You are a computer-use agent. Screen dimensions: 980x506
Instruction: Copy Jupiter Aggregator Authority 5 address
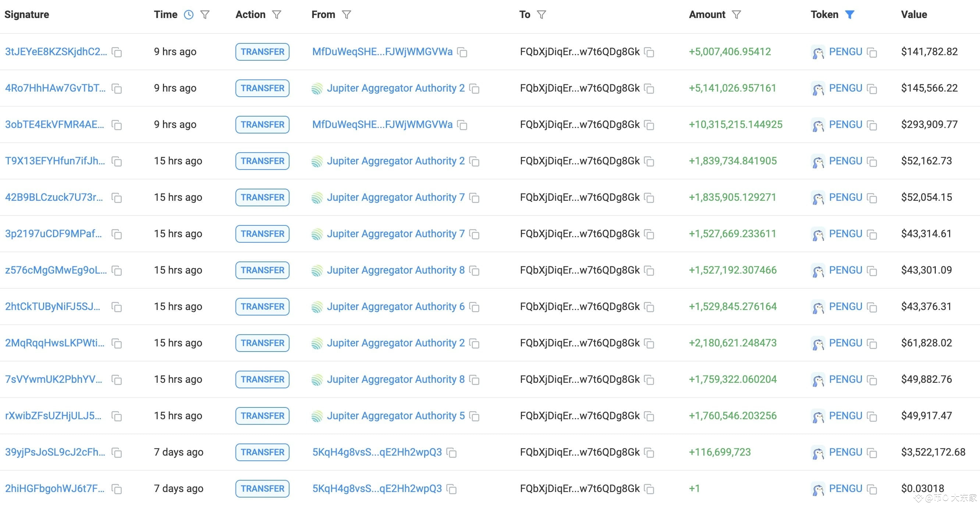tap(475, 416)
